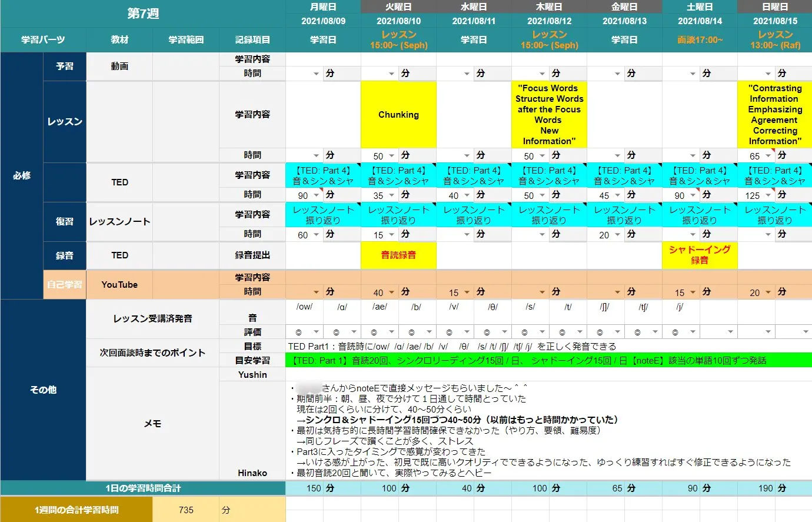Select the YouTube material cell
812x522 pixels.
(119, 284)
